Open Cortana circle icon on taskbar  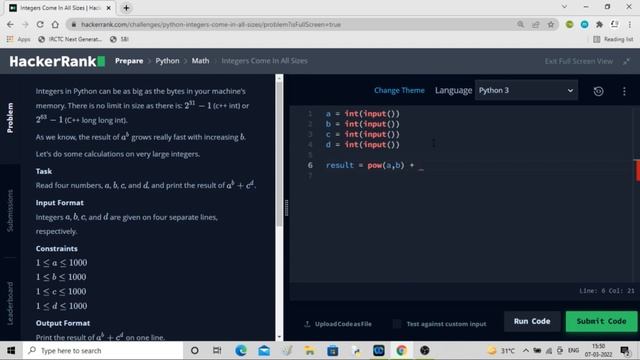[x=195, y=351]
